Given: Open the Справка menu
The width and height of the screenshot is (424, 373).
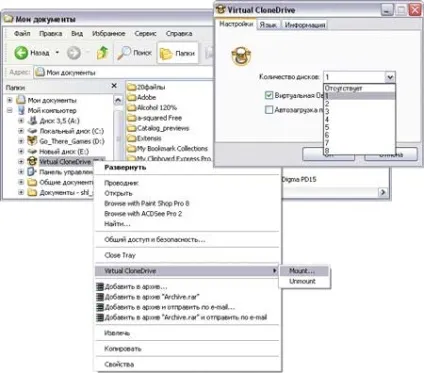Looking at the screenshot, I should tap(179, 33).
